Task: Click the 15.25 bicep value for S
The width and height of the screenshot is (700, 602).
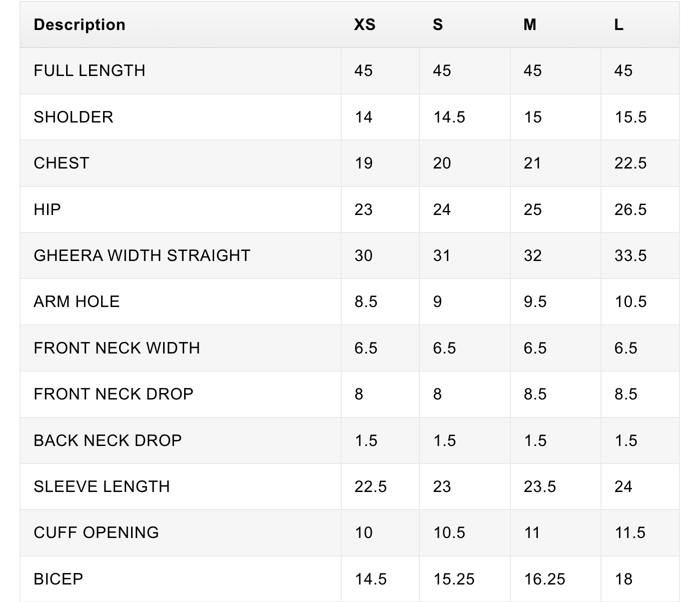Action: click(x=454, y=579)
